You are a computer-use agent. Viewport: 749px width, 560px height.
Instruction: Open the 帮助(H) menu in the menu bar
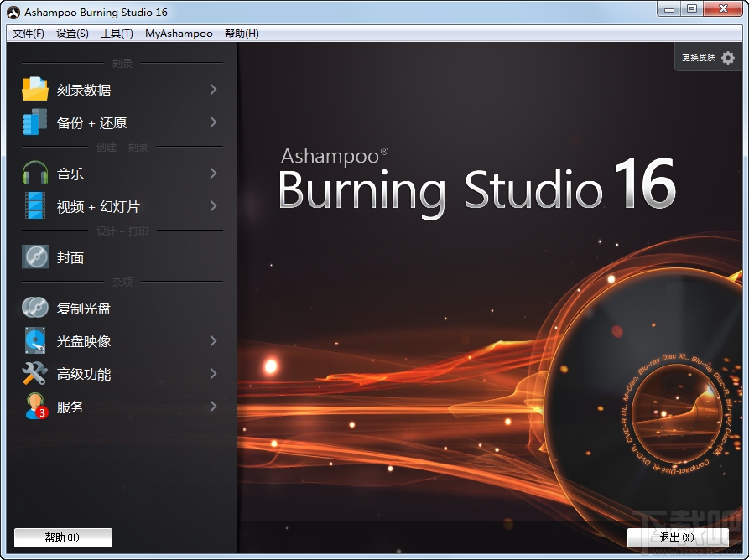[x=242, y=34]
